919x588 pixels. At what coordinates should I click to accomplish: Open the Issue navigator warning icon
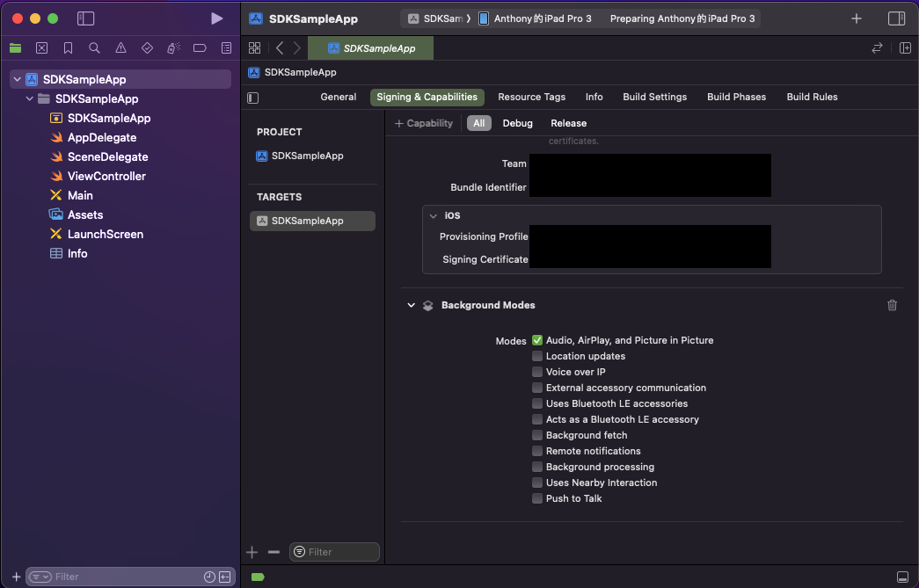click(x=120, y=47)
